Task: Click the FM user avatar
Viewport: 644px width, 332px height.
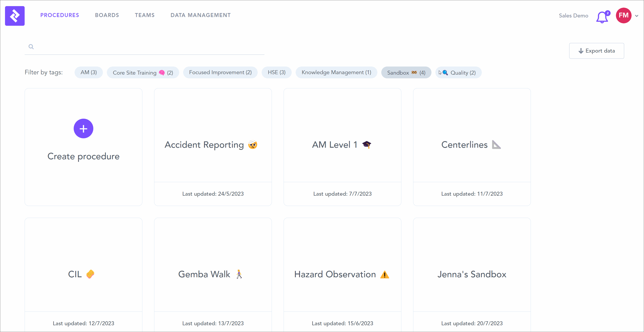Action: [623, 15]
